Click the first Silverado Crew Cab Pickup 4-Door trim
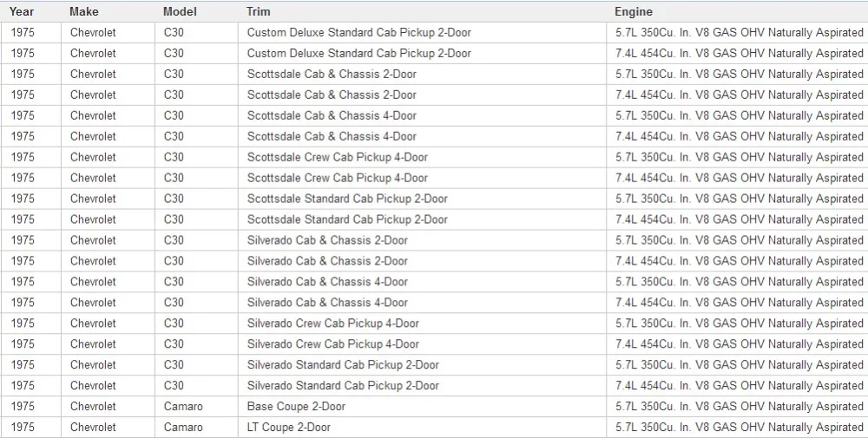The height and width of the screenshot is (438, 868). pyautogui.click(x=332, y=324)
